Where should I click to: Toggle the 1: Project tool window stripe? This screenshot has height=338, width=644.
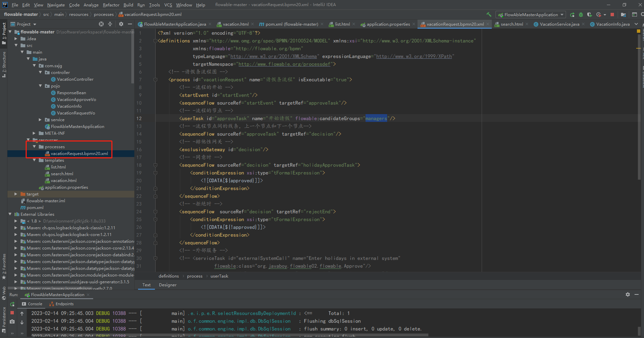pyautogui.click(x=4, y=33)
